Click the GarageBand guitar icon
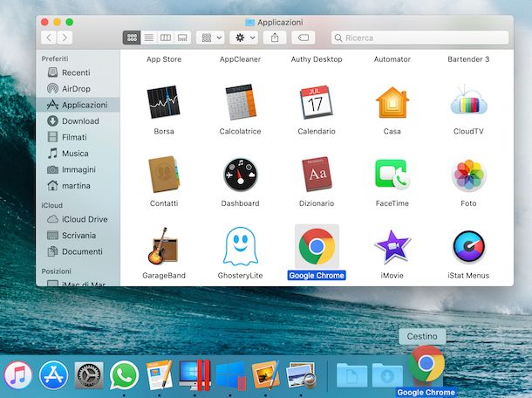Image resolution: width=532 pixels, height=398 pixels. (x=163, y=246)
